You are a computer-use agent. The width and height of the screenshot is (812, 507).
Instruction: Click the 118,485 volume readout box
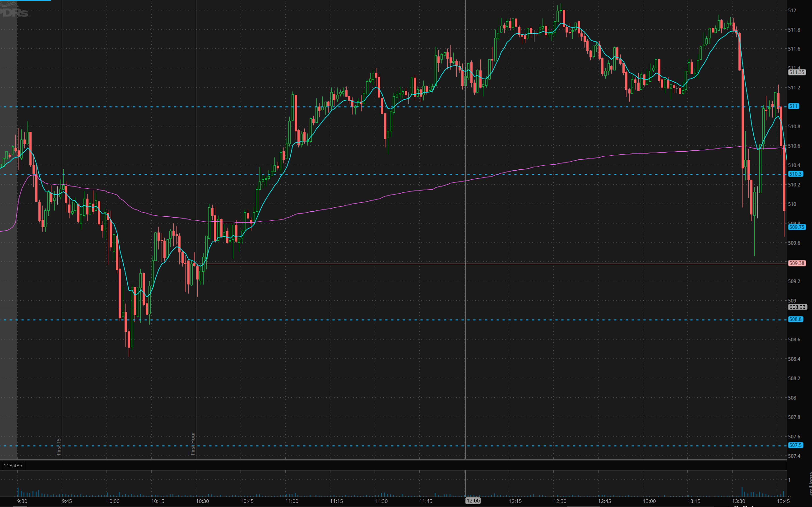(x=13, y=465)
